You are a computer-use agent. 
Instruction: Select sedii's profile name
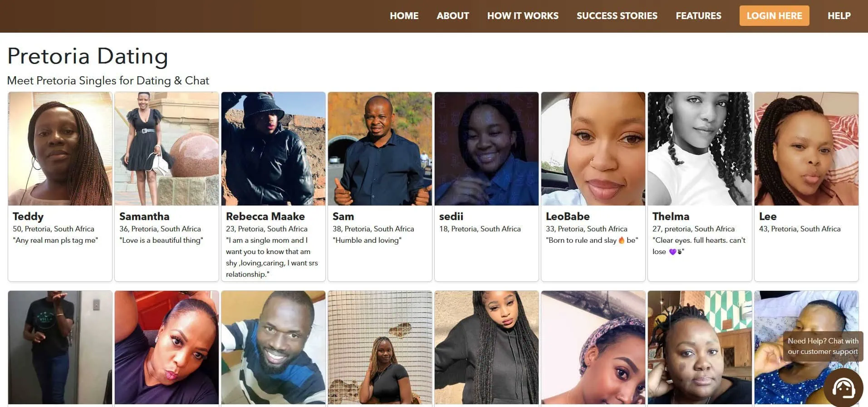pyautogui.click(x=451, y=216)
